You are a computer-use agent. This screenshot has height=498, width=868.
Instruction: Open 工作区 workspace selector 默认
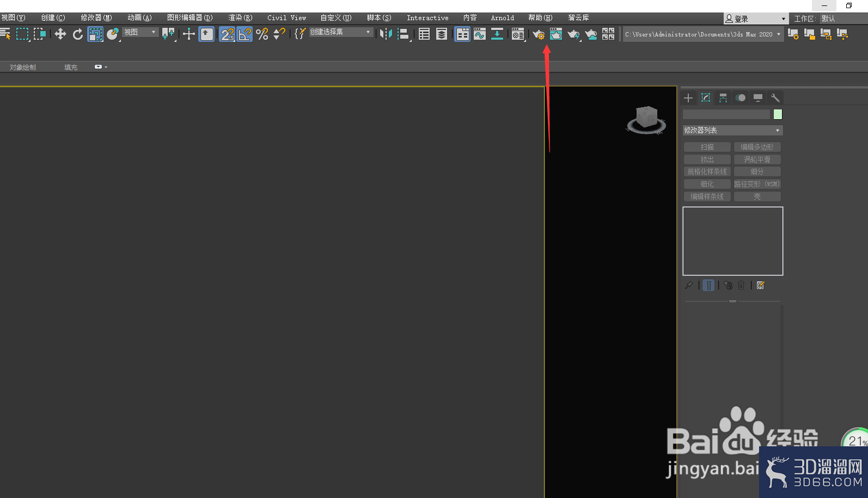(843, 19)
